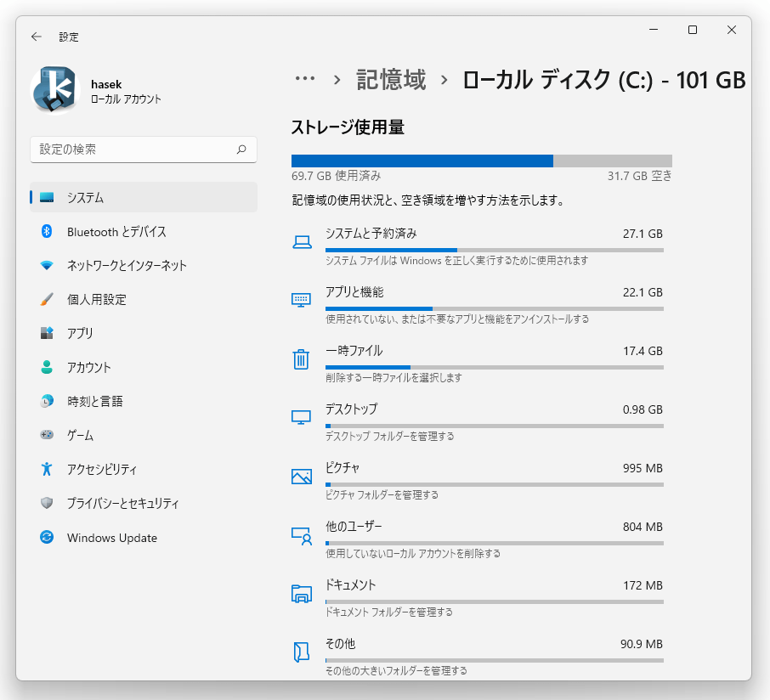This screenshot has width=770, height=700.
Task: Click 削除する一時ファイルを選択します description
Action: tap(393, 377)
